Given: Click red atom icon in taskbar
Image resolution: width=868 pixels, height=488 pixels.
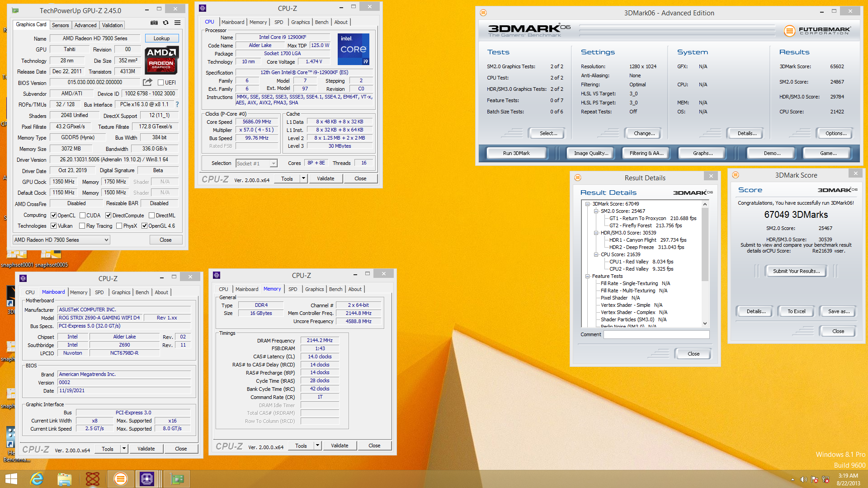Looking at the screenshot, I should [x=93, y=479].
